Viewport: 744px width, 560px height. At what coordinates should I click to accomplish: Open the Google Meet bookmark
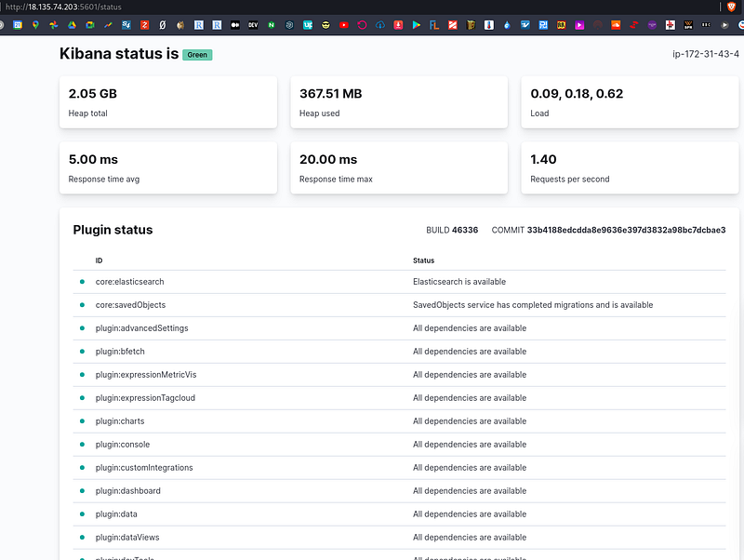(89, 25)
